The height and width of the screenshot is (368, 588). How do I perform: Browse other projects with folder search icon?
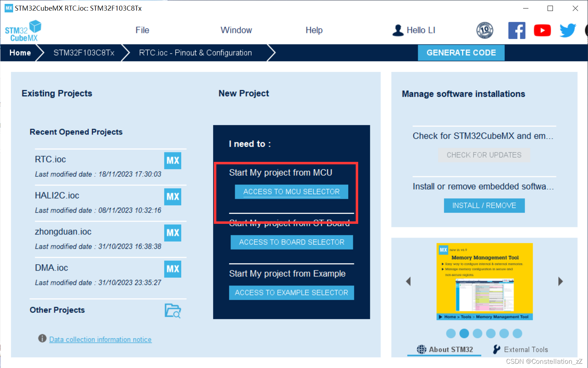173,311
